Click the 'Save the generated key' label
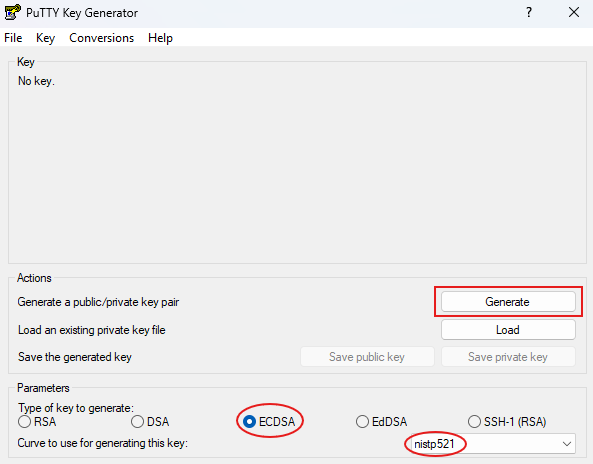Viewport: 593px width, 464px height. [x=75, y=357]
